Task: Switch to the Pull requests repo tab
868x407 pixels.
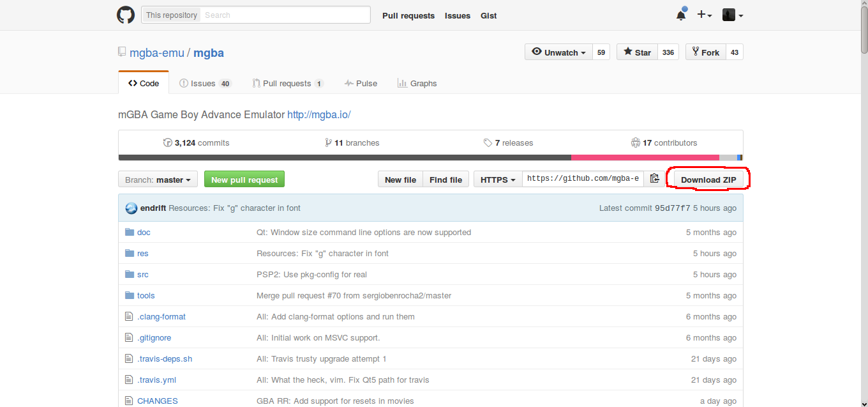Action: pyautogui.click(x=288, y=83)
